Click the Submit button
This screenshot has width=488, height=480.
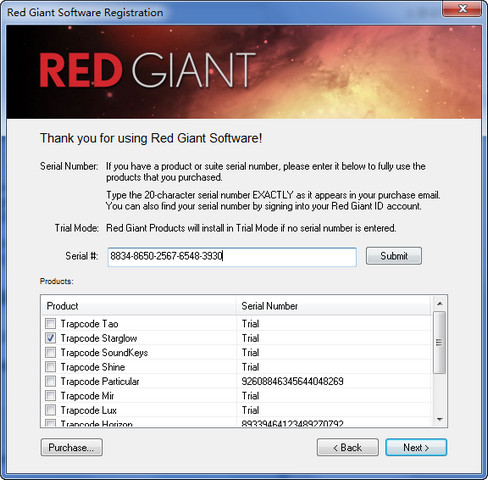pos(394,256)
